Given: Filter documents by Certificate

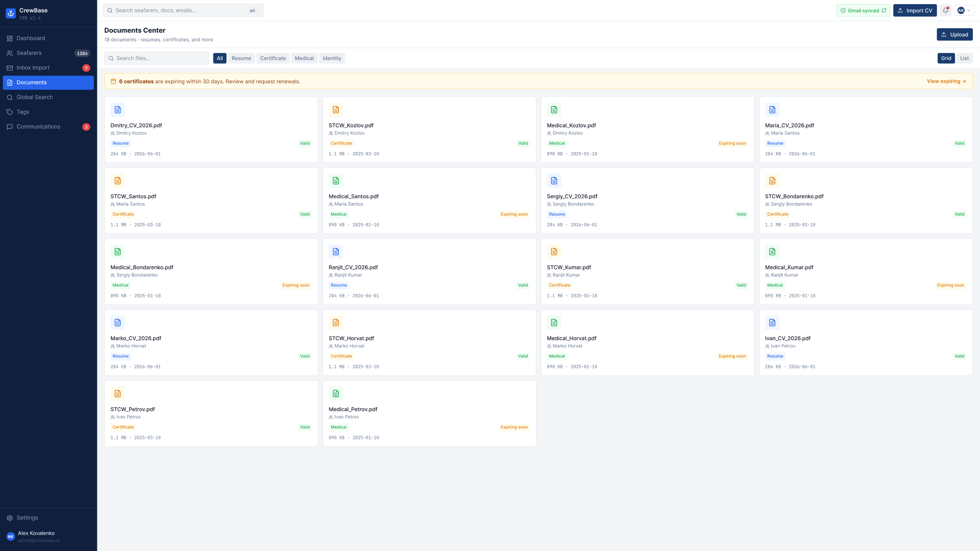Looking at the screenshot, I should tap(273, 58).
